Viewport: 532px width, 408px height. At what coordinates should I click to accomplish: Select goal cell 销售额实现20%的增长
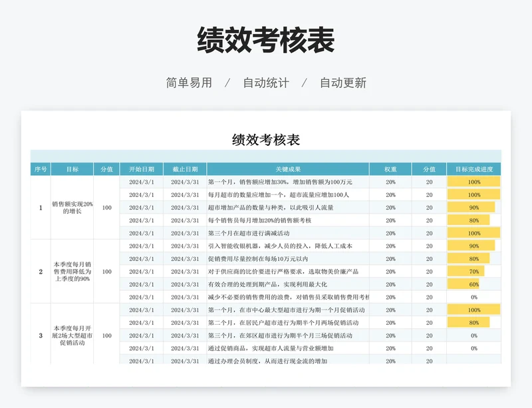(72, 208)
